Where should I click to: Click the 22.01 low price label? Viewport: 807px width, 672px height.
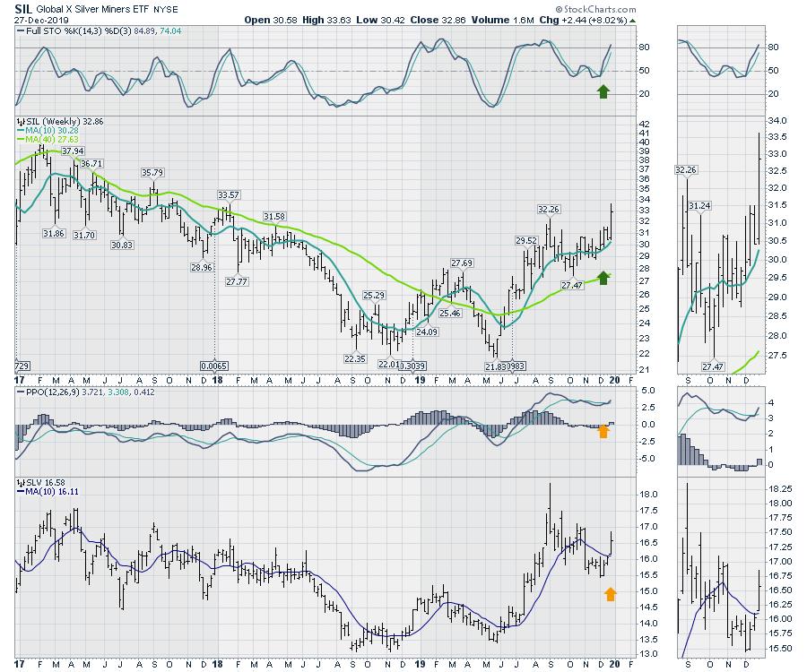(x=388, y=365)
